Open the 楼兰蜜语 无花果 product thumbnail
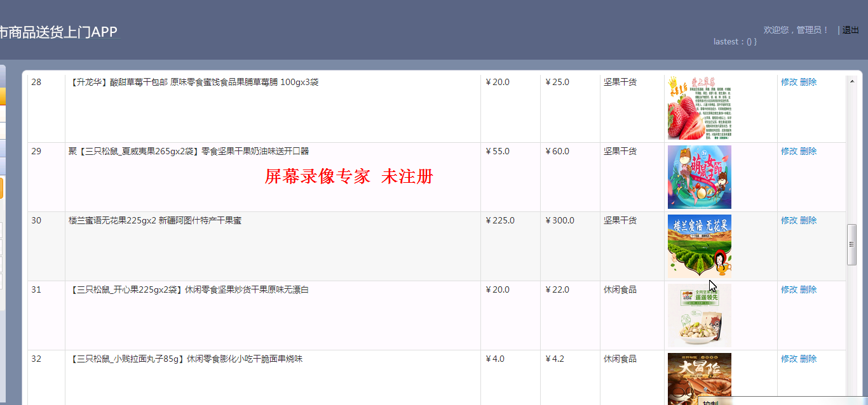The image size is (868, 405). point(700,246)
